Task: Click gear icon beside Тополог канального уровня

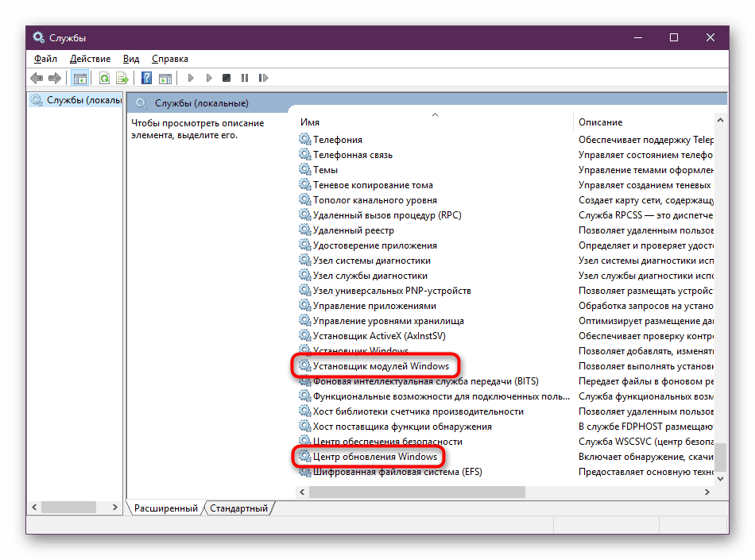Action: (304, 199)
